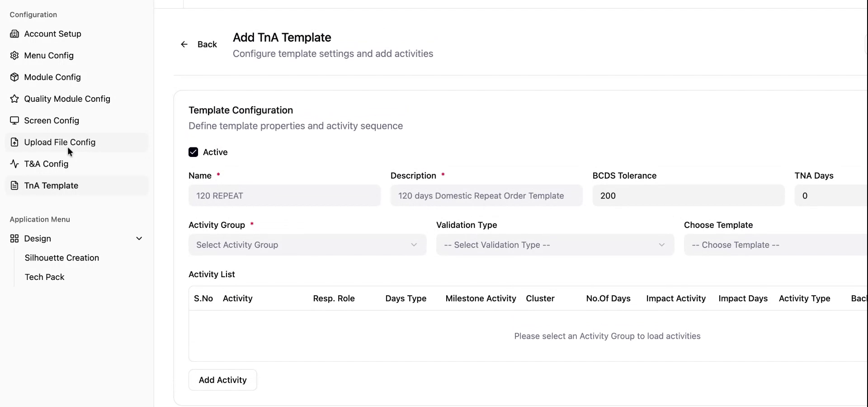Click the T&A Config activity icon
Screen dimensions: 868x407
(x=14, y=164)
